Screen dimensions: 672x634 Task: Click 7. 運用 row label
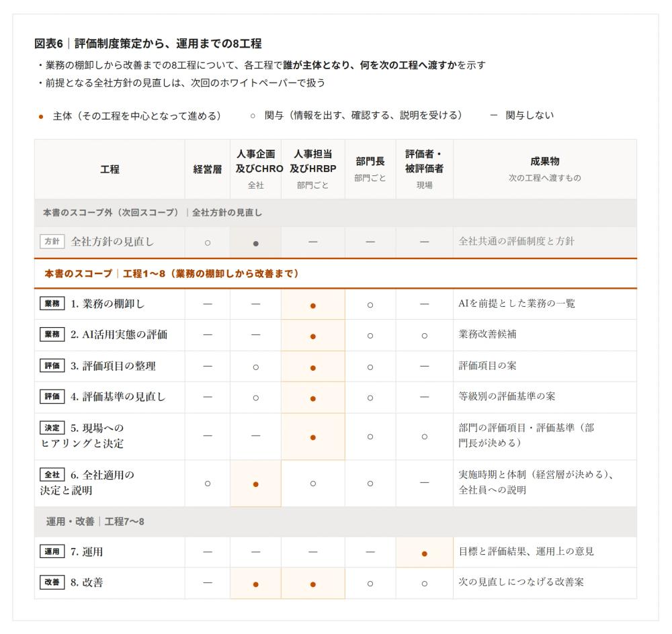(87, 552)
